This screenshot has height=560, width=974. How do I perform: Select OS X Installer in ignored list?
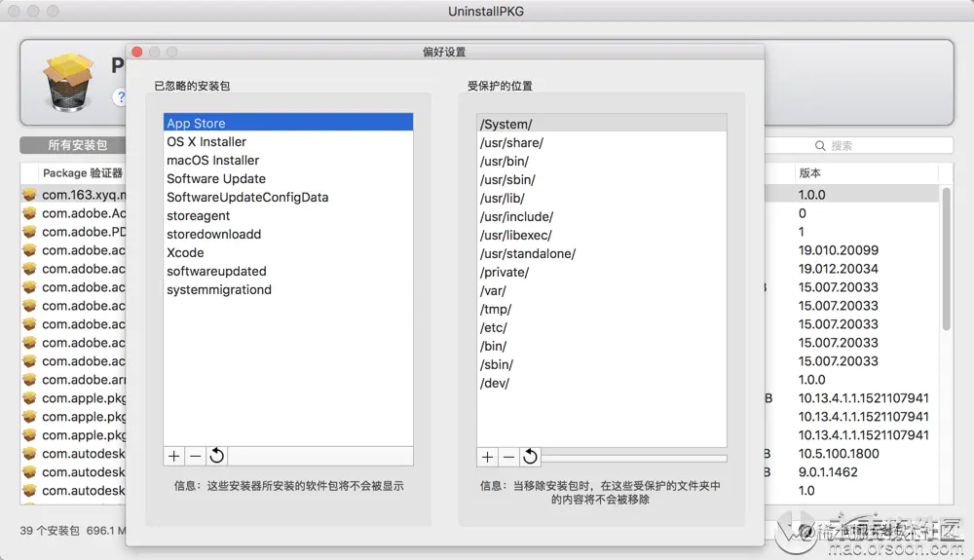click(x=288, y=141)
